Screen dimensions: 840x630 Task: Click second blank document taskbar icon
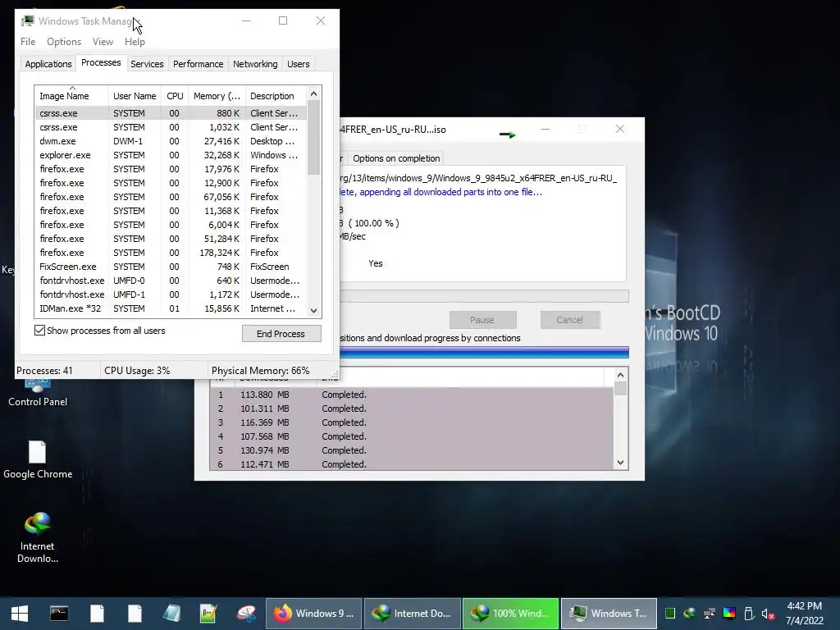click(135, 614)
